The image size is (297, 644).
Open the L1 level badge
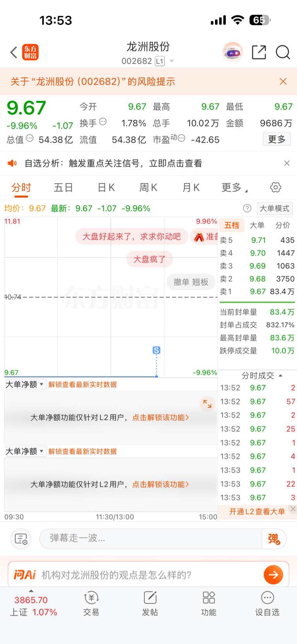click(160, 61)
